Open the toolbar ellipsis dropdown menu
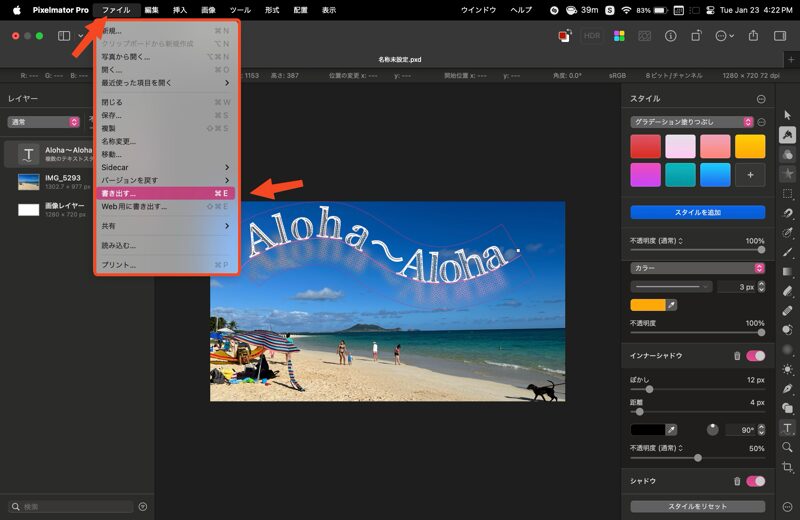Image resolution: width=800 pixels, height=520 pixels. pos(724,36)
